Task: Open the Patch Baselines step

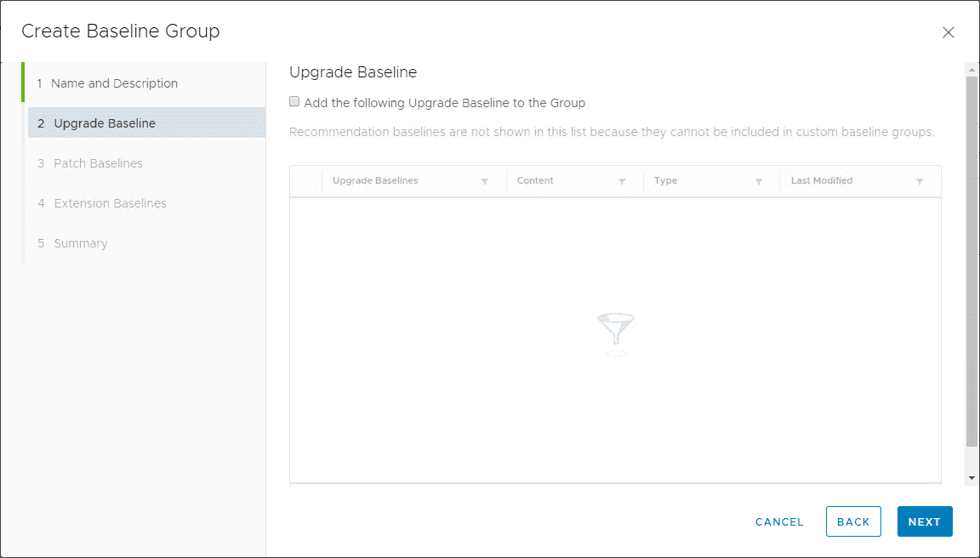Action: point(98,163)
